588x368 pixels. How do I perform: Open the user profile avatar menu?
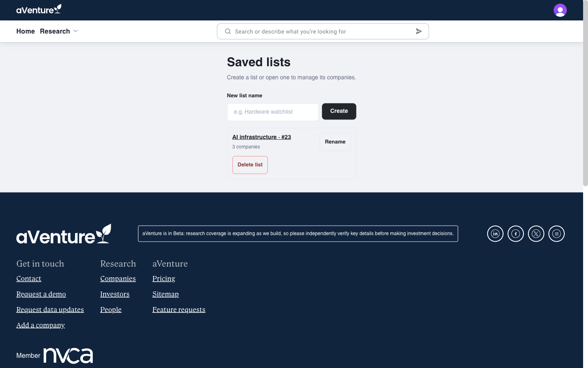(x=560, y=10)
